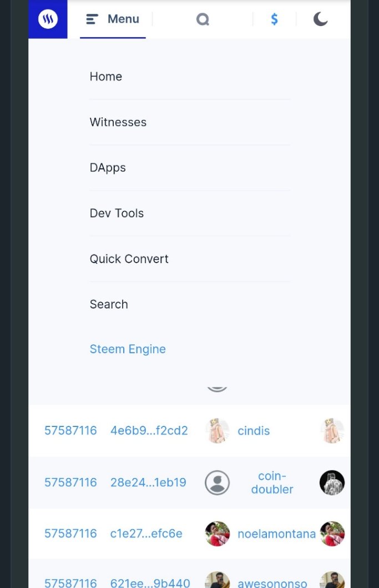Follow the Steem Engine link
This screenshot has width=379, height=588.
[x=128, y=349]
